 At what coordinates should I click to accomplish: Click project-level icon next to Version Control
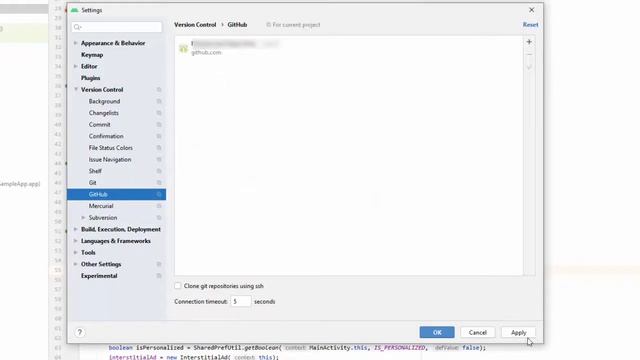pos(159,89)
